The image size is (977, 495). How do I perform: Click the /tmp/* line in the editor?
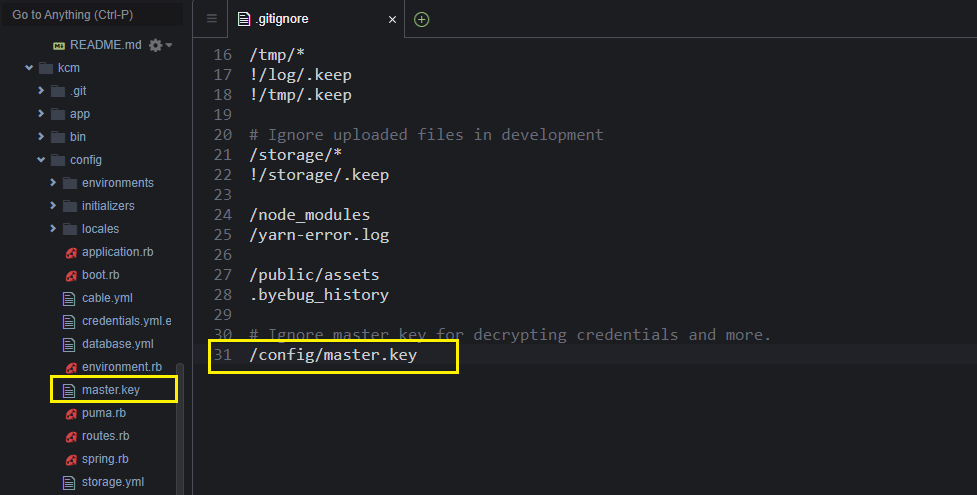pyautogui.click(x=277, y=55)
